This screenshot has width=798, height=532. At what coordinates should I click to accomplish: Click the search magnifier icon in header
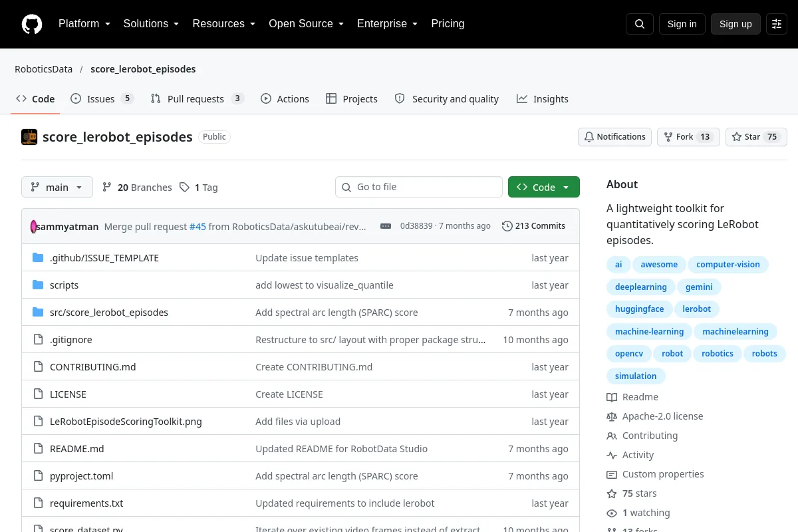[640, 24]
